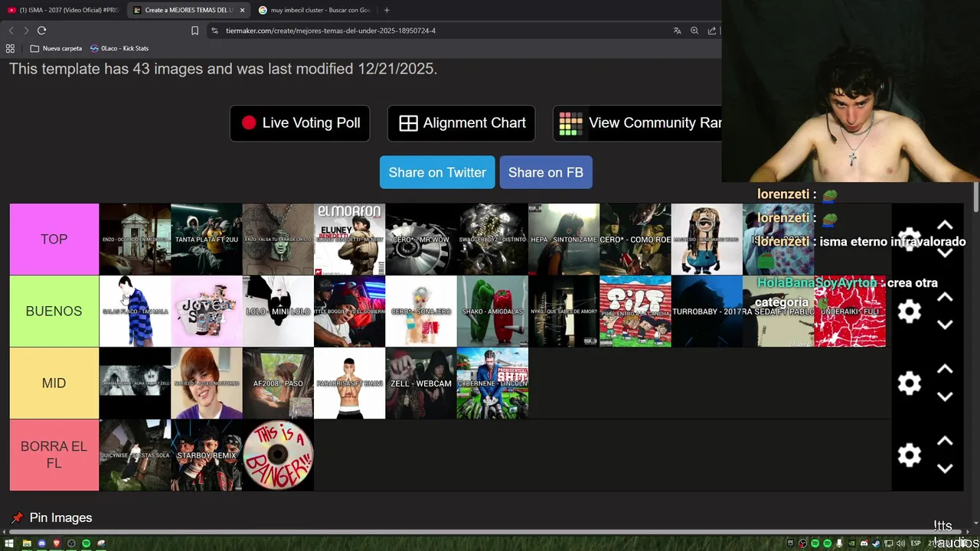
Task: Select the TURROBABY - 2017 thumbnail
Action: pyautogui.click(x=707, y=311)
